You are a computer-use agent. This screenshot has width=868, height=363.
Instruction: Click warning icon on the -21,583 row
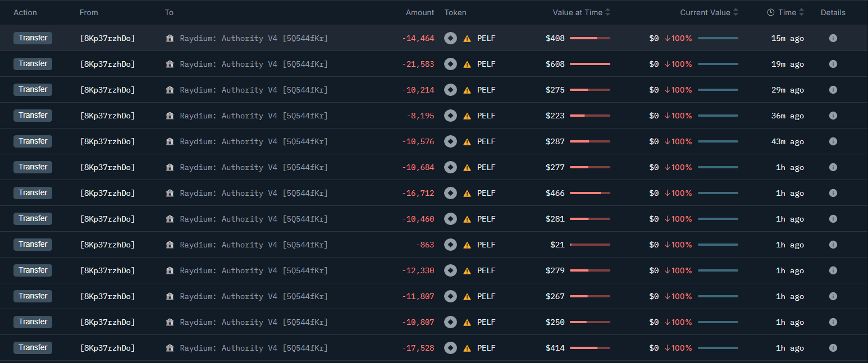(467, 65)
